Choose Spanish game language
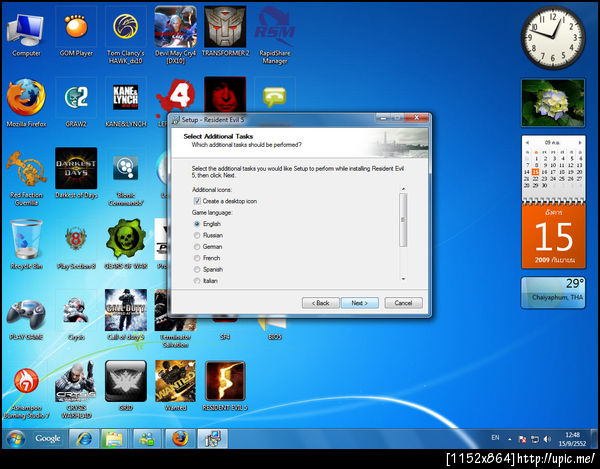The height and width of the screenshot is (469, 600). (197, 270)
